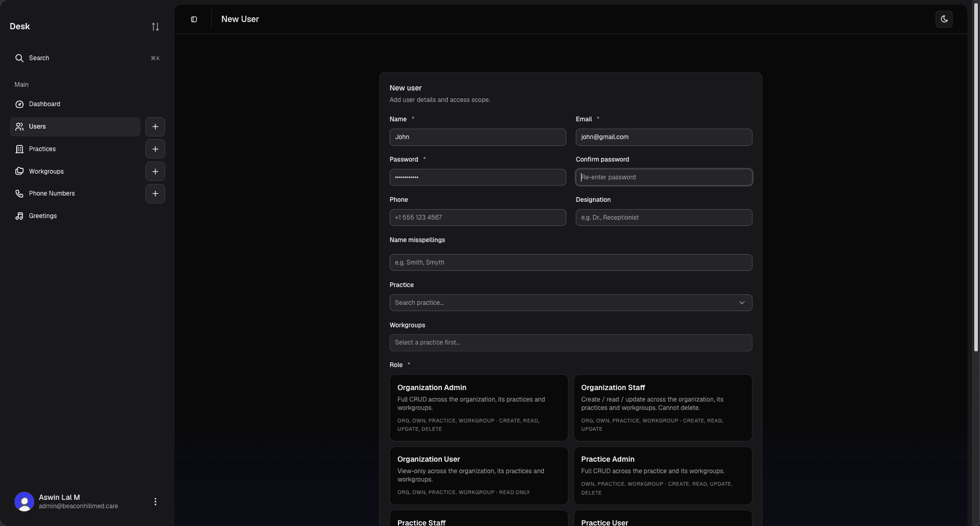The width and height of the screenshot is (980, 526).
Task: Add a new practice with plus button
Action: tap(155, 149)
